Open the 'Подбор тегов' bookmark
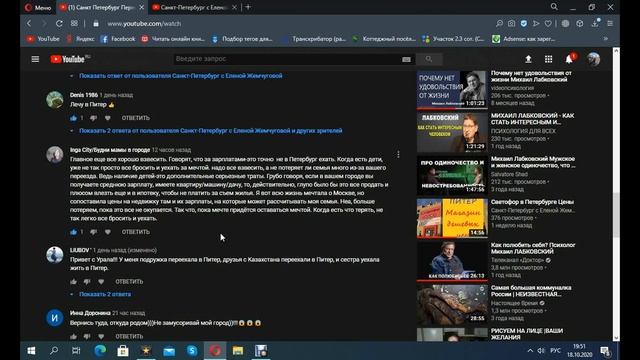This screenshot has height=360, width=640. [x=242, y=39]
